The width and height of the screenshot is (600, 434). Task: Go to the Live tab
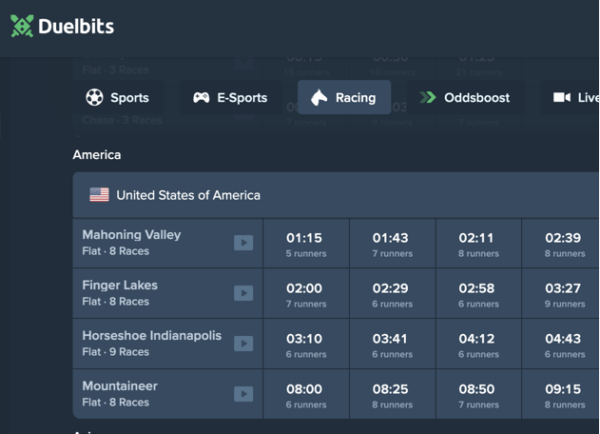[576, 98]
